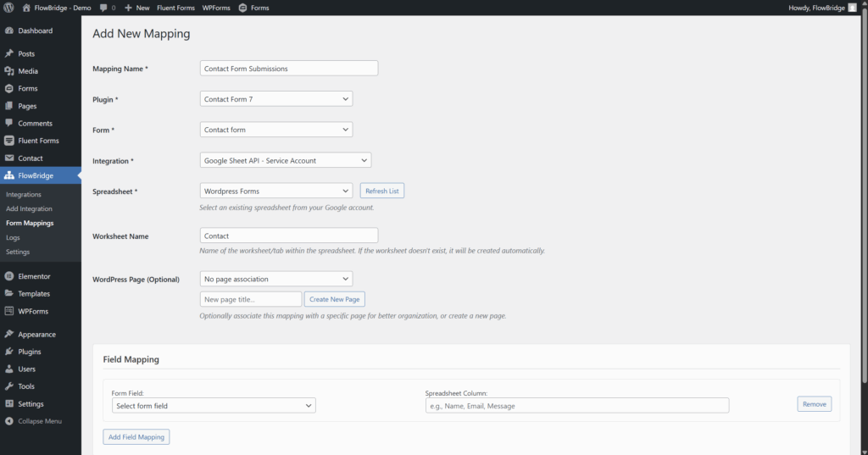Click the Create New Page button
Image resolution: width=868 pixels, height=455 pixels.
(334, 299)
